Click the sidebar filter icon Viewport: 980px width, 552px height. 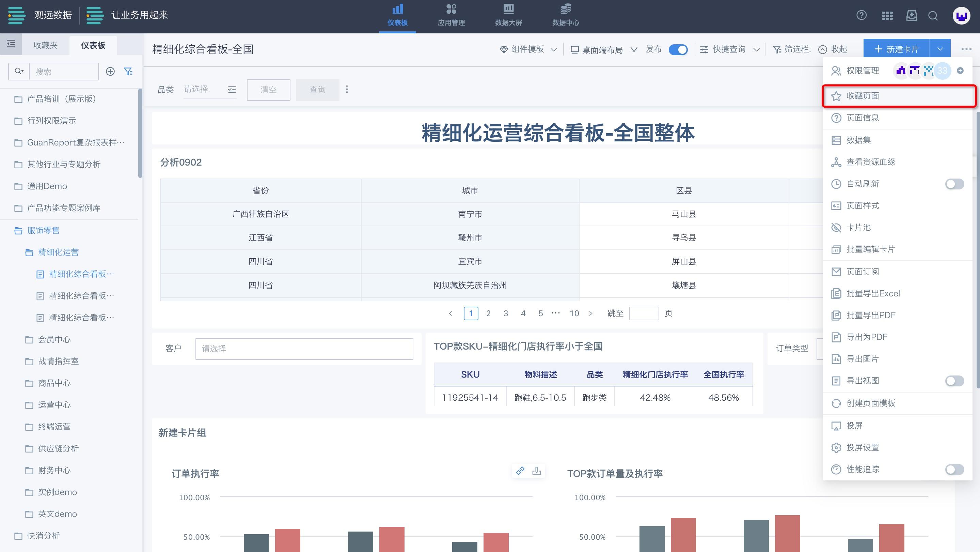[129, 71]
